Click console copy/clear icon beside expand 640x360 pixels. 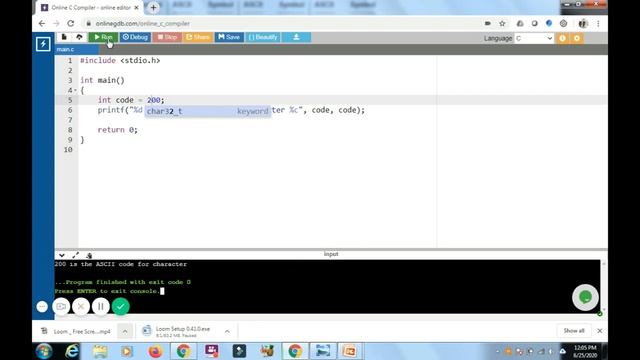click(89, 256)
